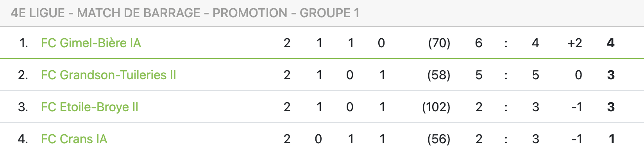Click FC Crans IA's zero wins cell
This screenshot has width=644, height=153.
tap(318, 139)
